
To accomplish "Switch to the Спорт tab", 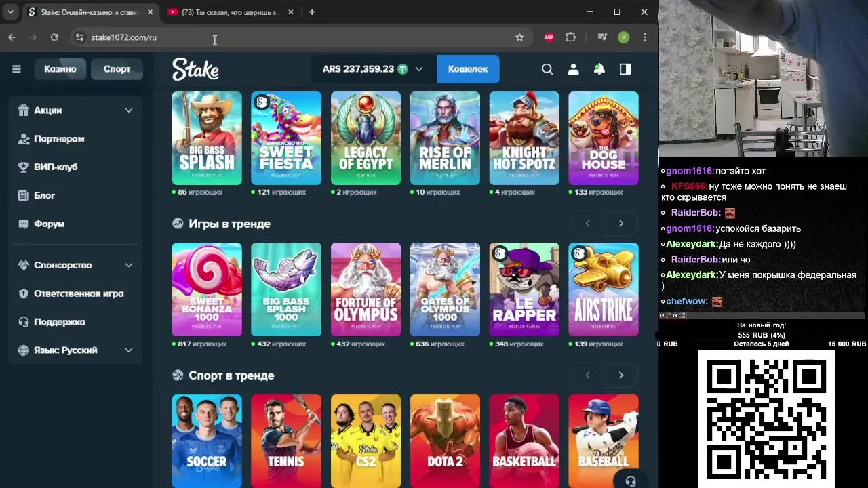I will pos(117,69).
